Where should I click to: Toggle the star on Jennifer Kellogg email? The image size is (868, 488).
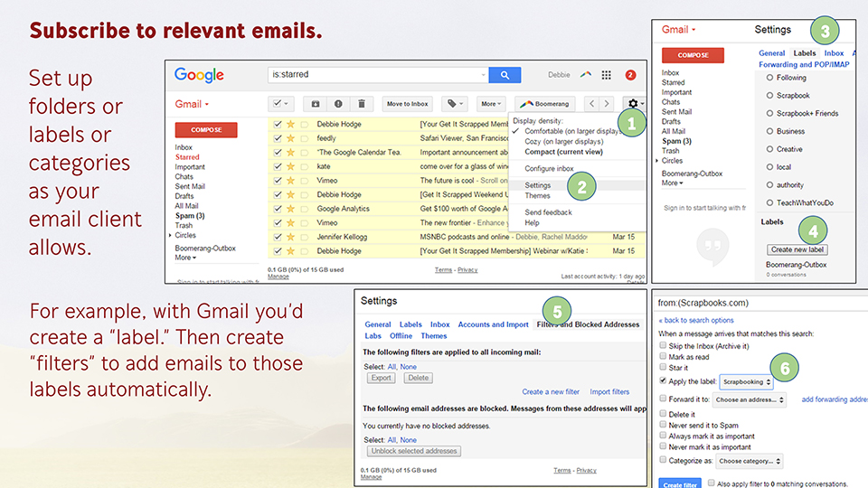click(x=290, y=237)
